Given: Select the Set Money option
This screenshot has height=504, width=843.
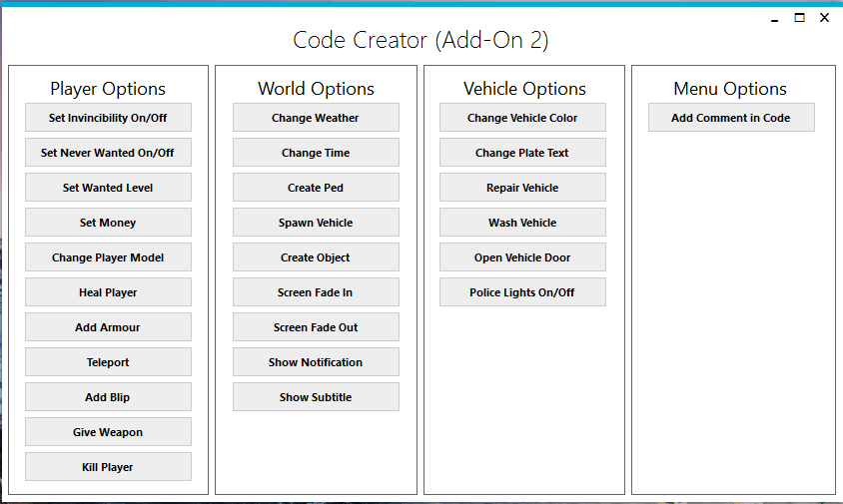Looking at the screenshot, I should [108, 223].
